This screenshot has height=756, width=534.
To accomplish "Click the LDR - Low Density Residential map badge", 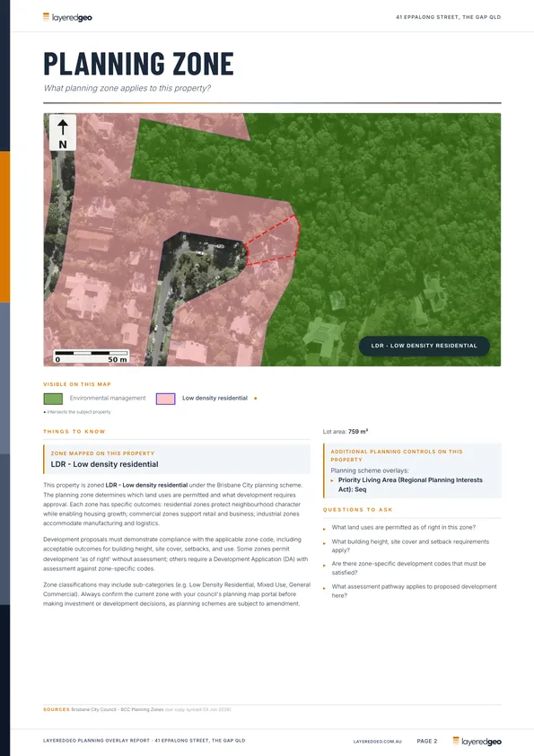I will (425, 346).
